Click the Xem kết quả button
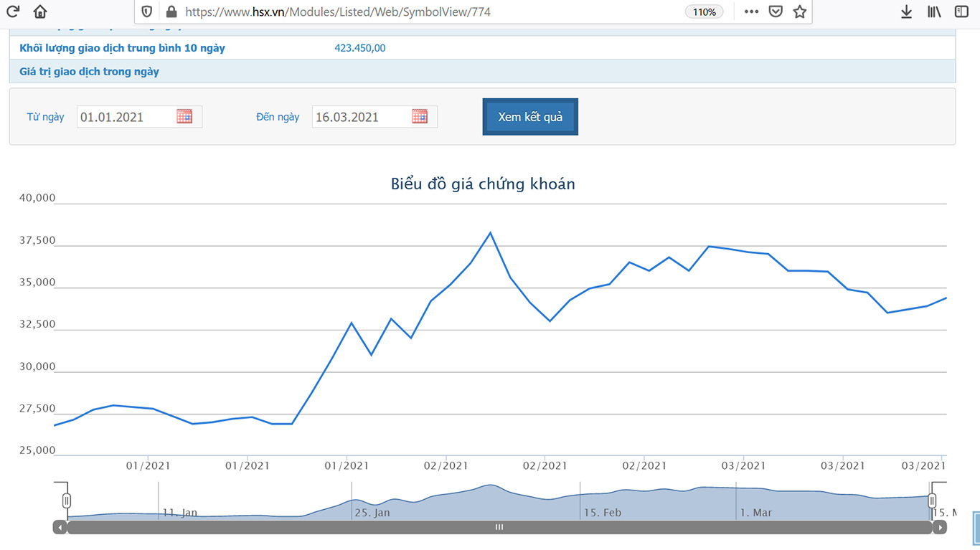 [530, 117]
